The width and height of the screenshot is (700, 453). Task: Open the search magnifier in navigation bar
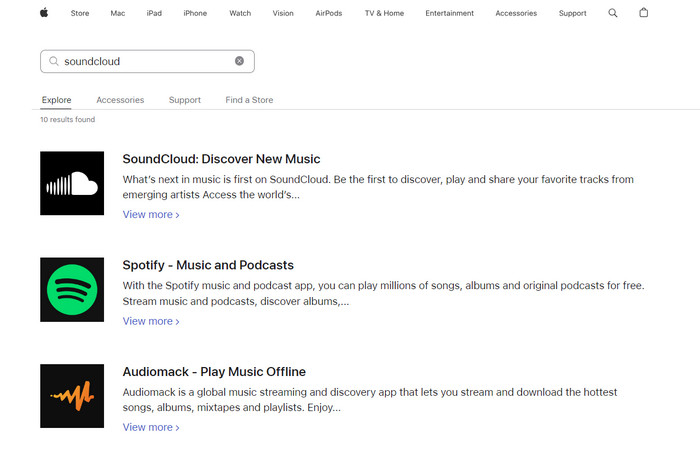(x=613, y=13)
